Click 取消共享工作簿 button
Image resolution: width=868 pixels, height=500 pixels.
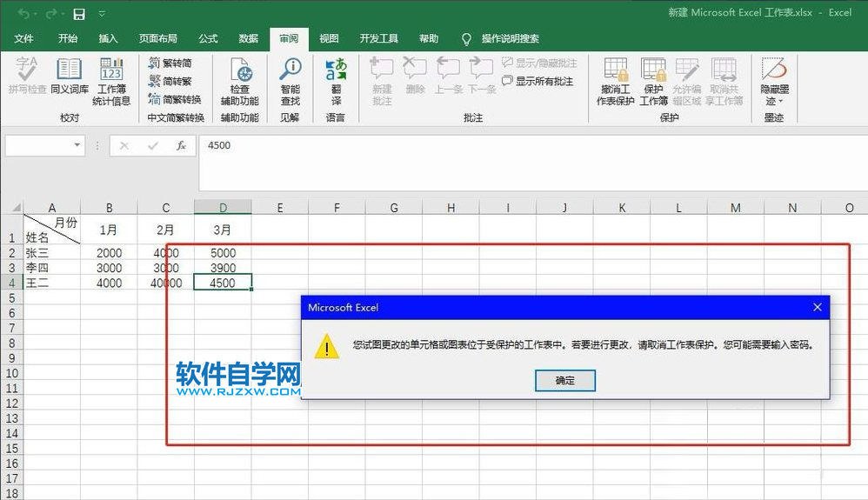coord(724,82)
